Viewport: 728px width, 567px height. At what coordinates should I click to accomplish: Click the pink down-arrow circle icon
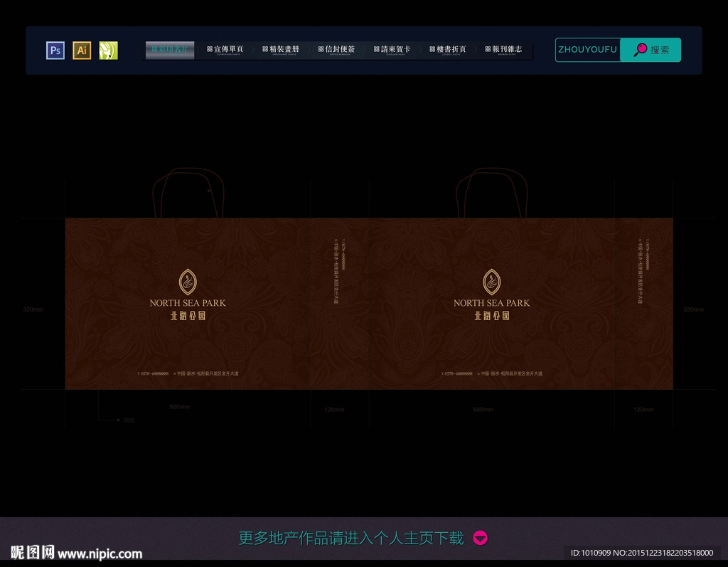(x=480, y=538)
